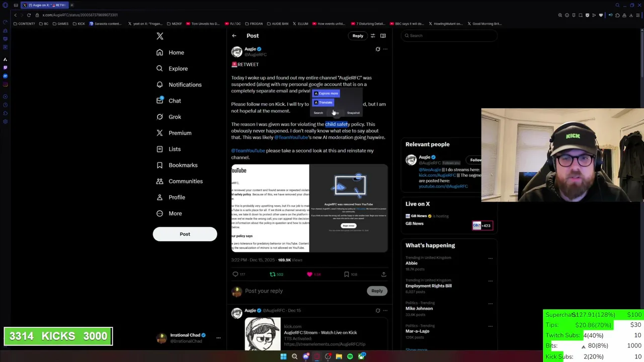The width and height of the screenshot is (644, 362).
Task: Open youtube.com/@AugieRFC link in bio
Action: (x=443, y=187)
